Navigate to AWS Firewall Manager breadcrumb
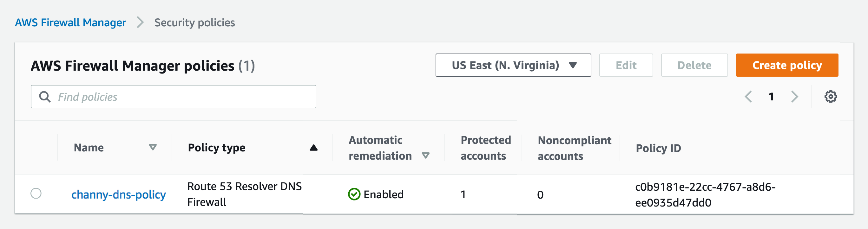The image size is (868, 229). (x=70, y=22)
